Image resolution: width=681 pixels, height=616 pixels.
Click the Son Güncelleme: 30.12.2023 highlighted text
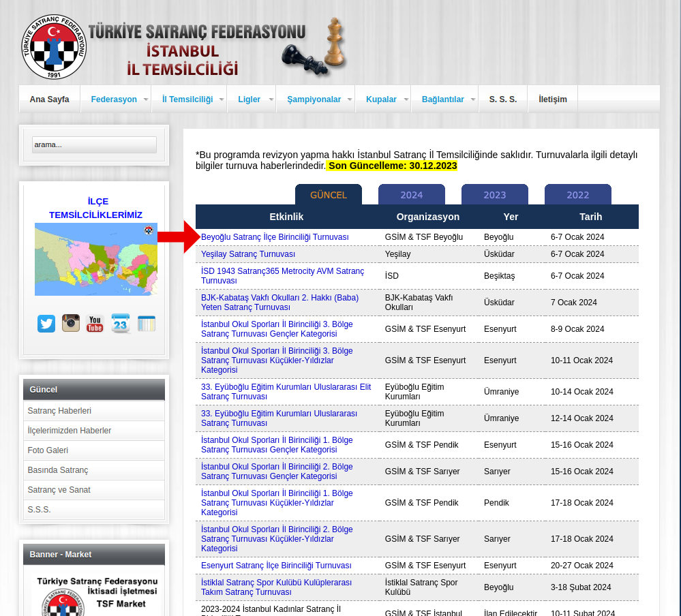(x=392, y=166)
